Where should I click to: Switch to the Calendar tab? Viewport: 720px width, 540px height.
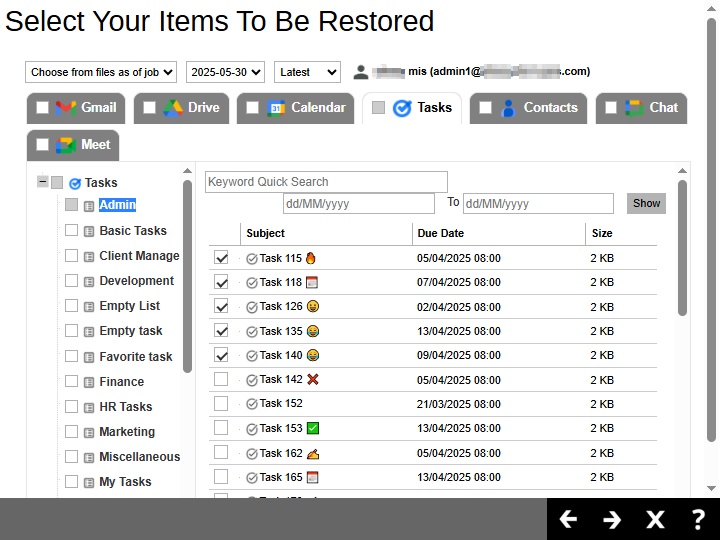point(317,108)
